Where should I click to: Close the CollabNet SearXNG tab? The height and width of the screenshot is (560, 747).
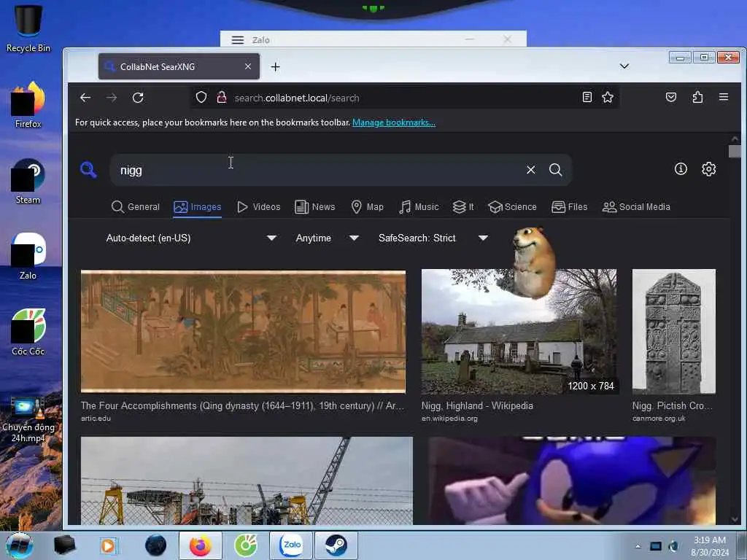(248, 66)
